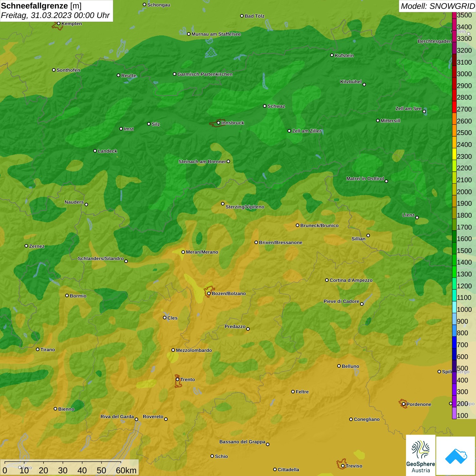Pick the blue 700 legend swatch

point(454,342)
